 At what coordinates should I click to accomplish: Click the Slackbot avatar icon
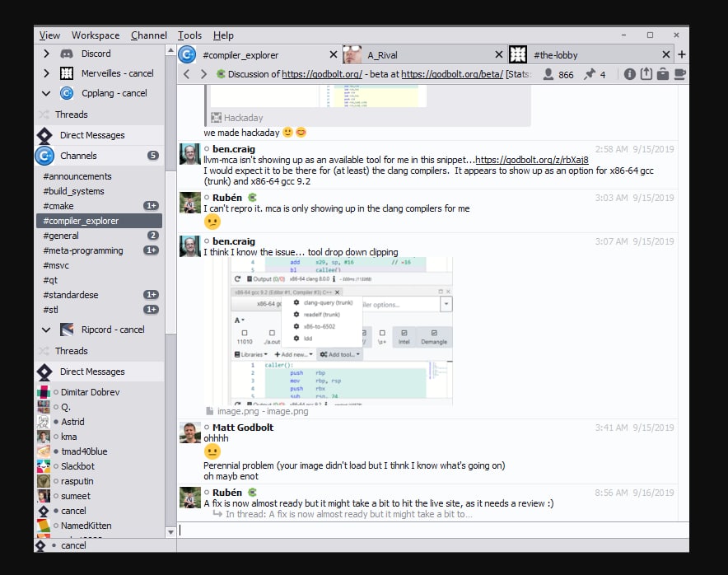pyautogui.click(x=43, y=466)
